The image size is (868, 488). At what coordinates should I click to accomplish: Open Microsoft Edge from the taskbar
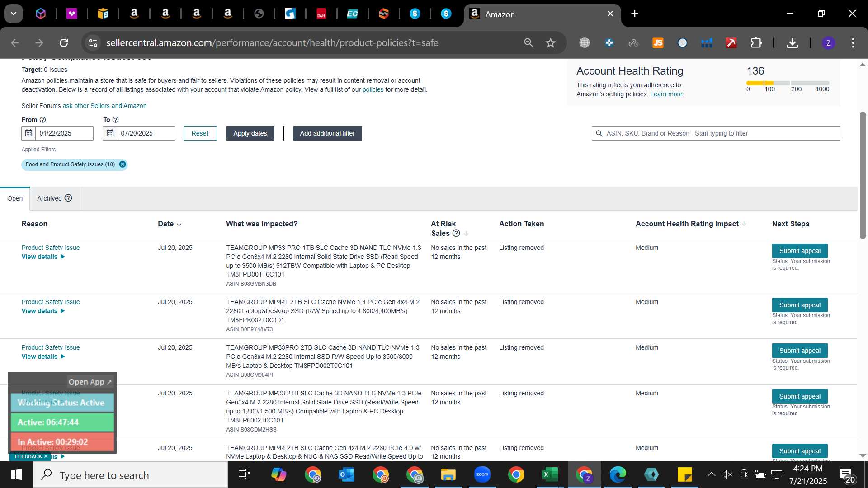click(618, 475)
